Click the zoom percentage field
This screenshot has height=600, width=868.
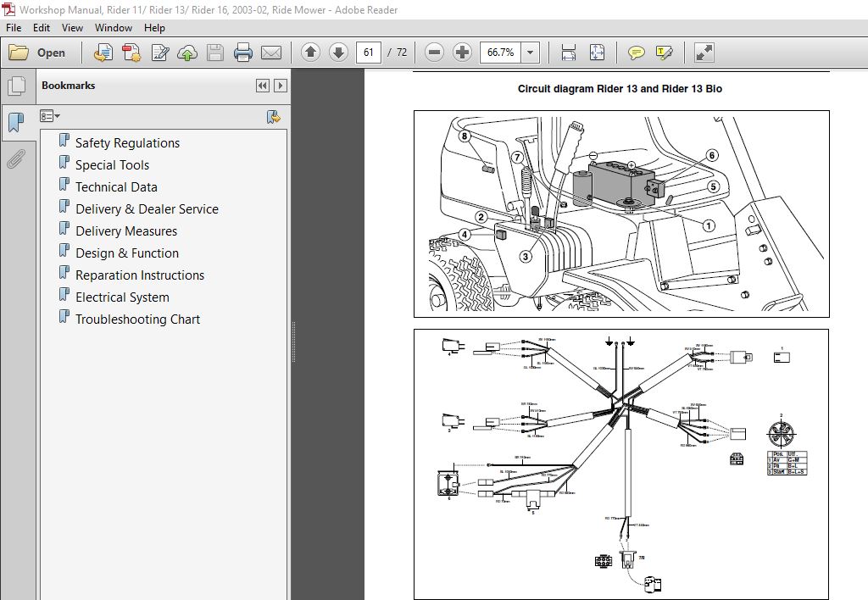pyautogui.click(x=500, y=53)
